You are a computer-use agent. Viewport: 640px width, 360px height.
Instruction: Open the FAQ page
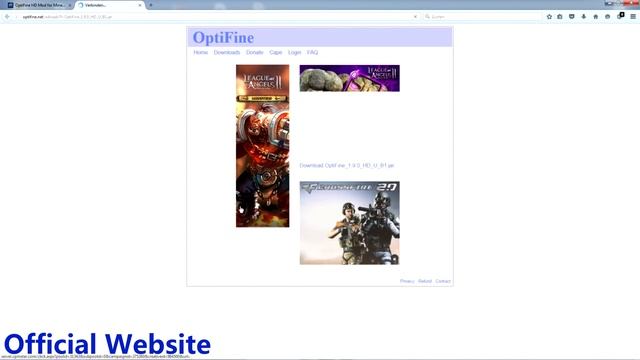coord(312,53)
